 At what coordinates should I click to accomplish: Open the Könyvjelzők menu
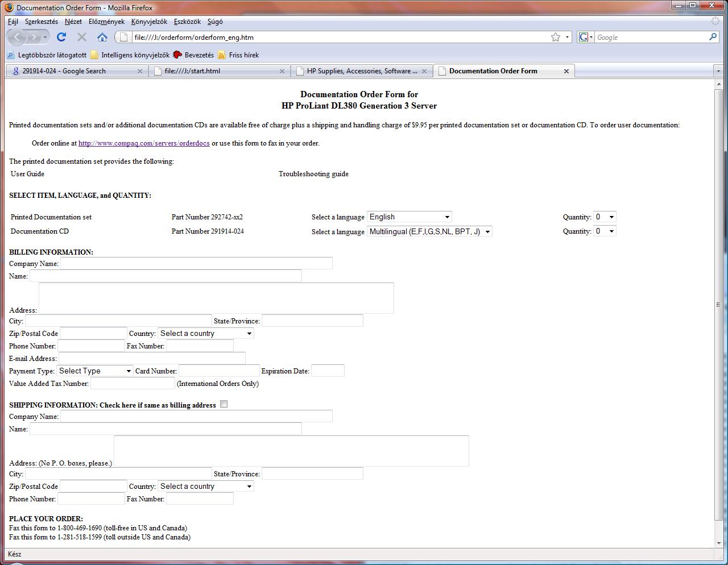coord(149,22)
